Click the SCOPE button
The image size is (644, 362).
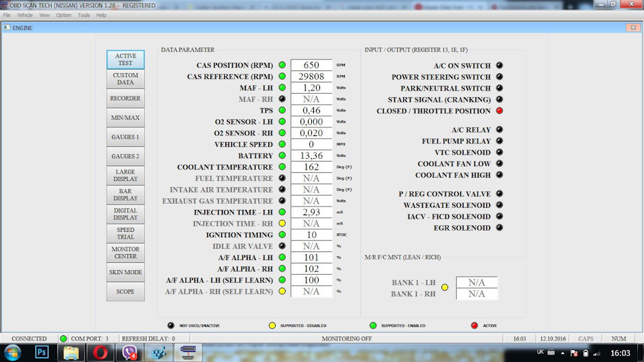125,292
